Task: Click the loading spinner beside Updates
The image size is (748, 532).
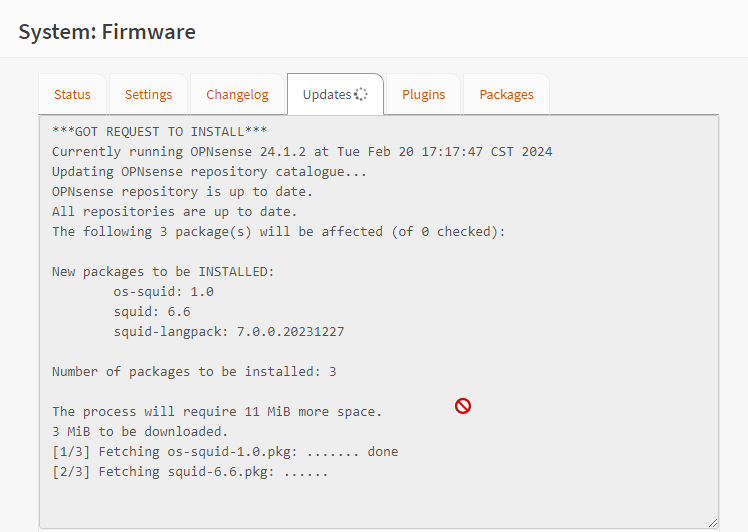Action: pyautogui.click(x=361, y=94)
